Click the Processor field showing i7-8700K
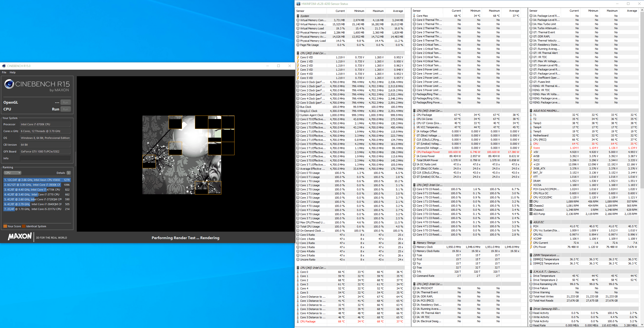 click(45, 124)
